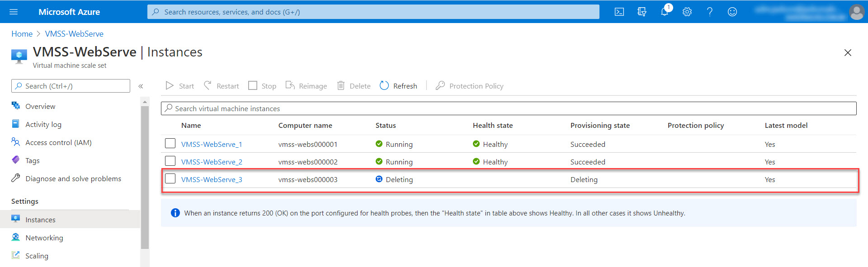The height and width of the screenshot is (267, 868).
Task: Open Access control (IAM) in sidebar
Action: click(x=58, y=142)
